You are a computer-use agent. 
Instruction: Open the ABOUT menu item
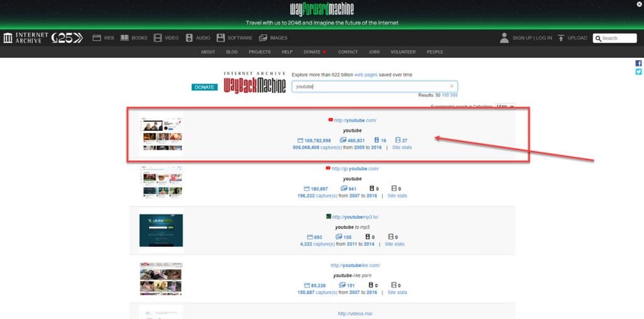tap(208, 52)
